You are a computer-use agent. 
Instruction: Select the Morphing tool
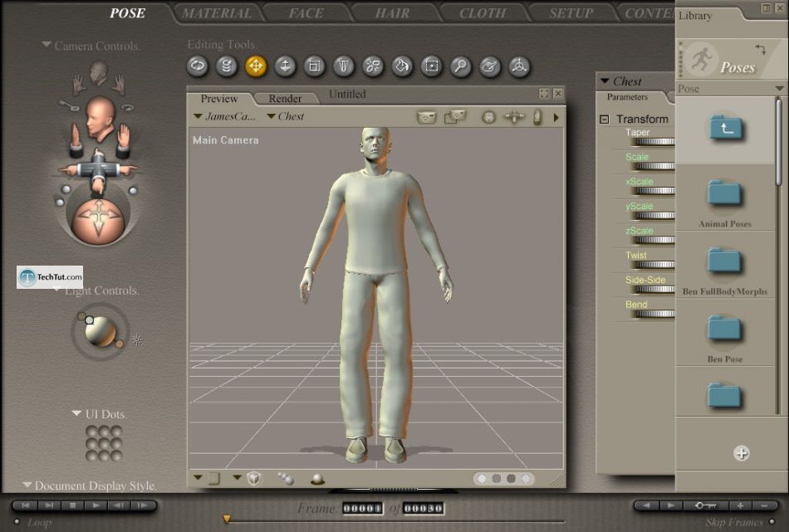tap(490, 66)
